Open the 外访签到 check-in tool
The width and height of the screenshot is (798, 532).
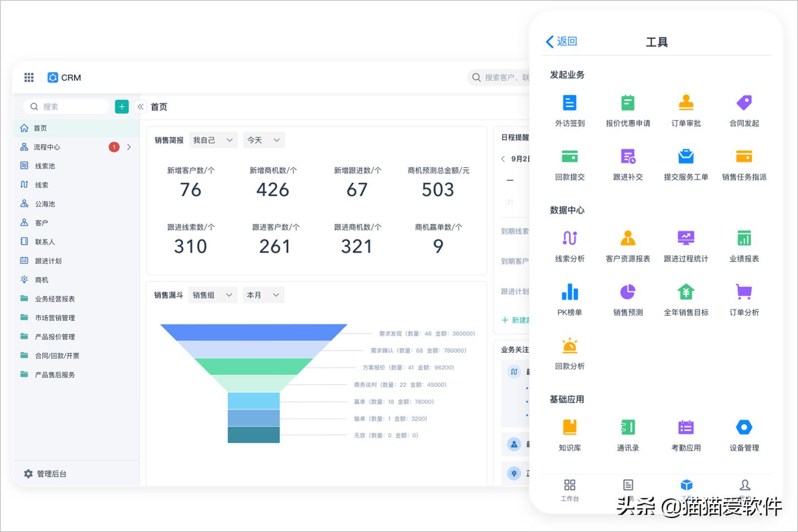pos(569,110)
